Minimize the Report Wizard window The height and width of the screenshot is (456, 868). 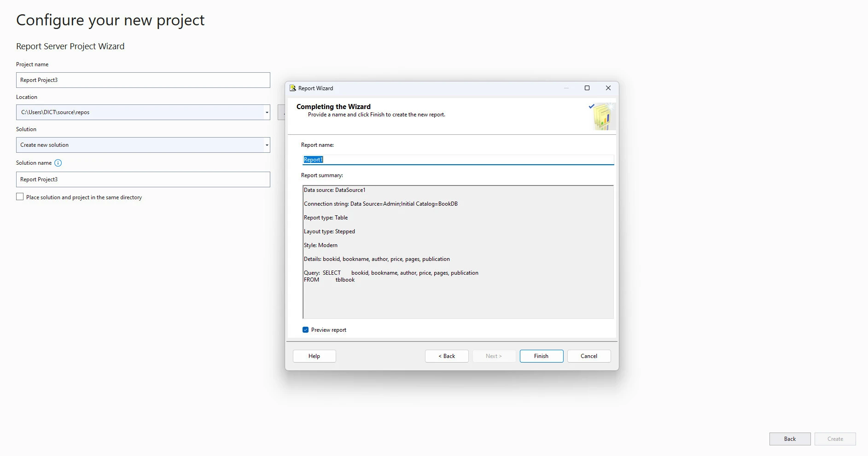(566, 88)
